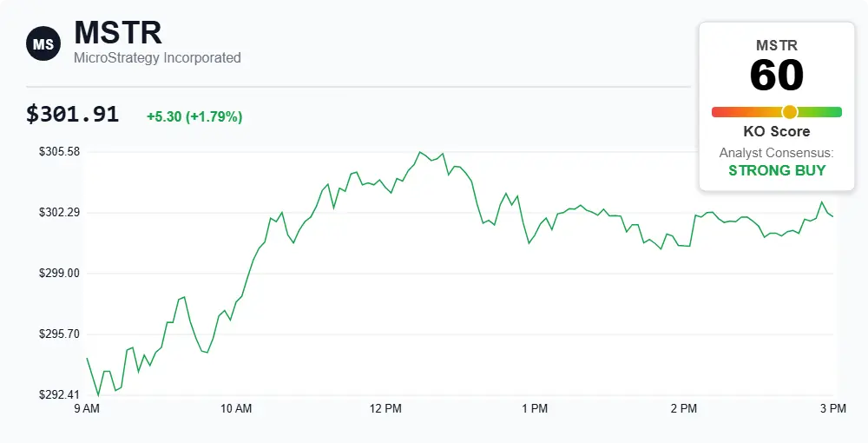The image size is (868, 443).
Task: Click the $292.41 price axis label
Action: point(59,395)
